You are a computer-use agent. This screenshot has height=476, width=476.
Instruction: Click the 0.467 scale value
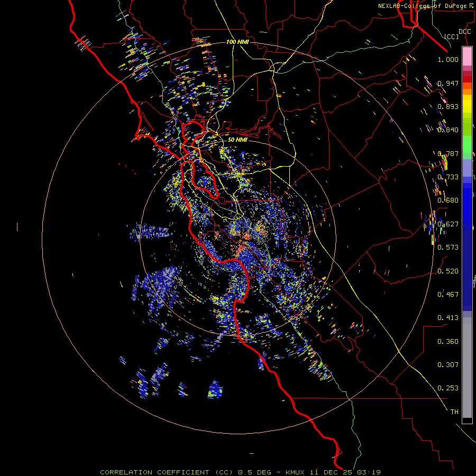click(448, 295)
